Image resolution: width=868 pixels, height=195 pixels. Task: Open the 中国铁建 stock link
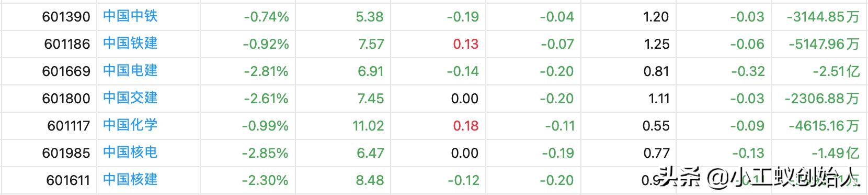coord(130,44)
